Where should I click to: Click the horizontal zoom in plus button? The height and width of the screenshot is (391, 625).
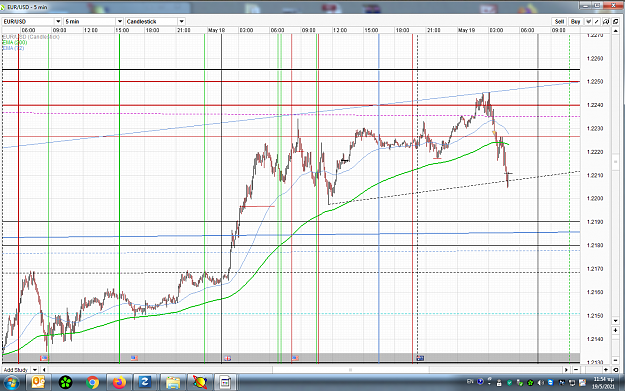point(606,369)
